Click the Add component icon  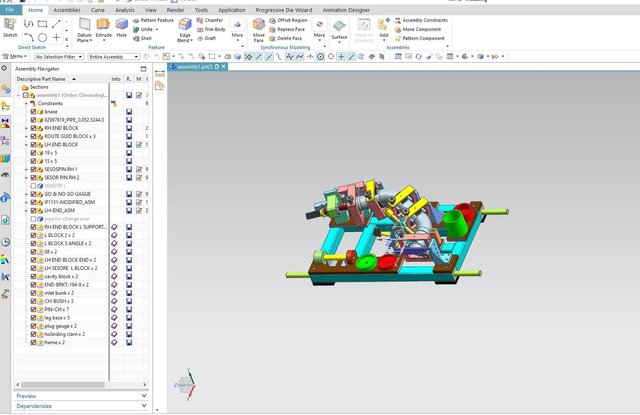(x=384, y=27)
